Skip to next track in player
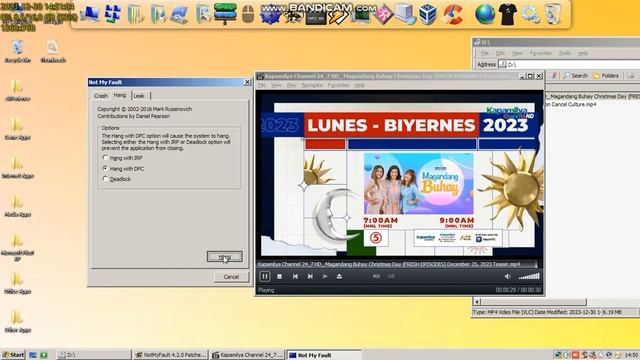 [310, 276]
